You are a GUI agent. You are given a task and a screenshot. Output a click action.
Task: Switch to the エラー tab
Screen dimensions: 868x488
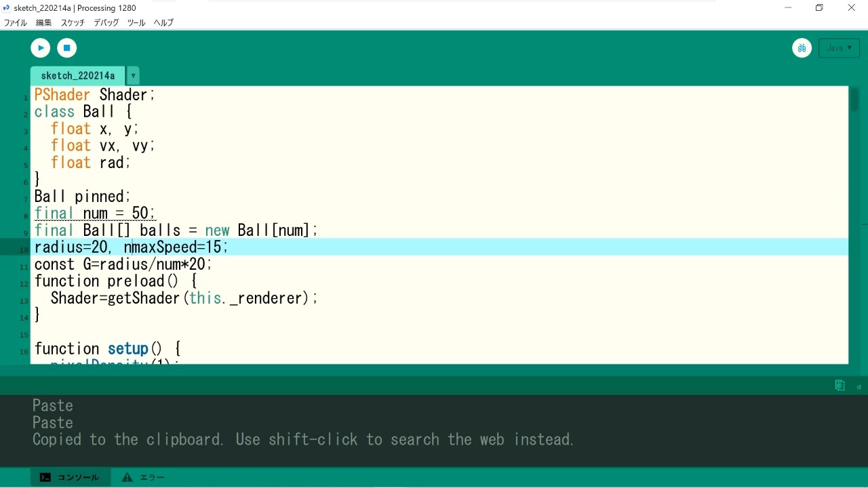point(144,477)
